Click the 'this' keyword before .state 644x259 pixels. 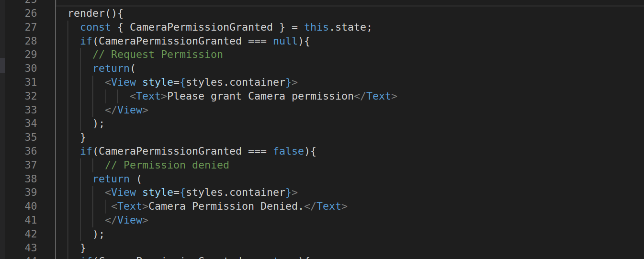click(316, 27)
